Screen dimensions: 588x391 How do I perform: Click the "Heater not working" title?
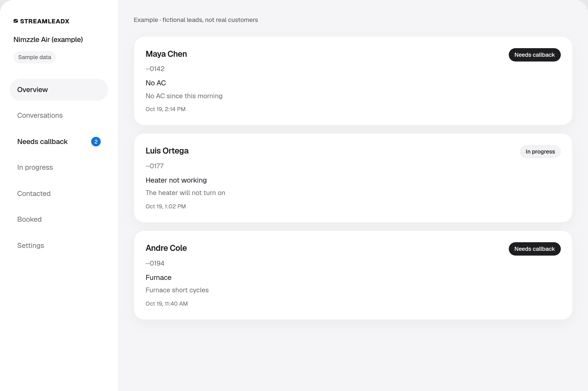[x=176, y=180]
